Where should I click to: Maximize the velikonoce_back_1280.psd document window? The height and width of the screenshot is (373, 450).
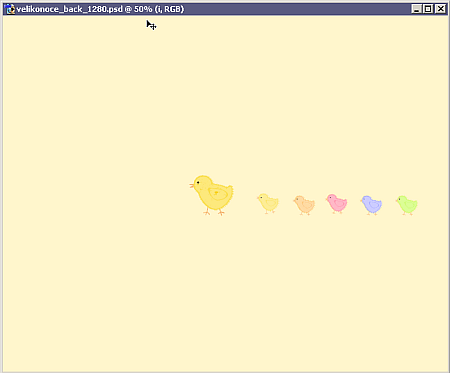coord(428,9)
